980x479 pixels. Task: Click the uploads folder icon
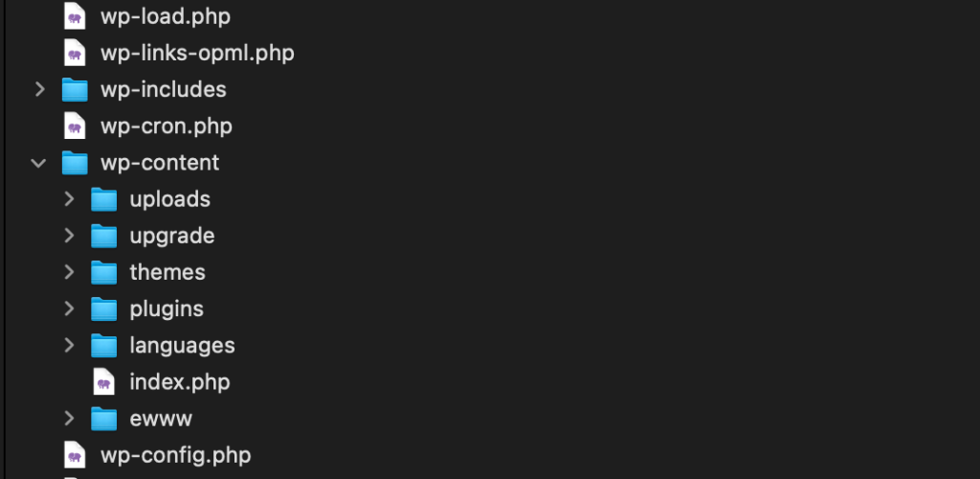[103, 199]
